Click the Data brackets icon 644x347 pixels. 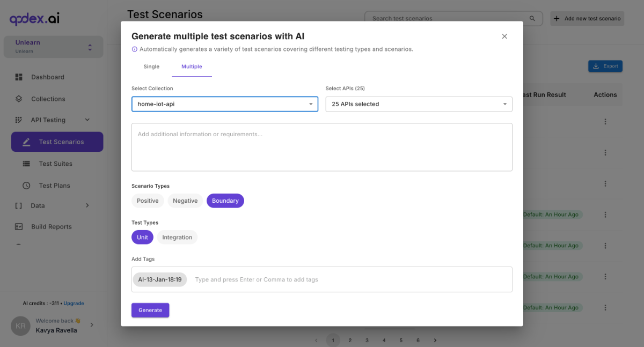tap(19, 205)
